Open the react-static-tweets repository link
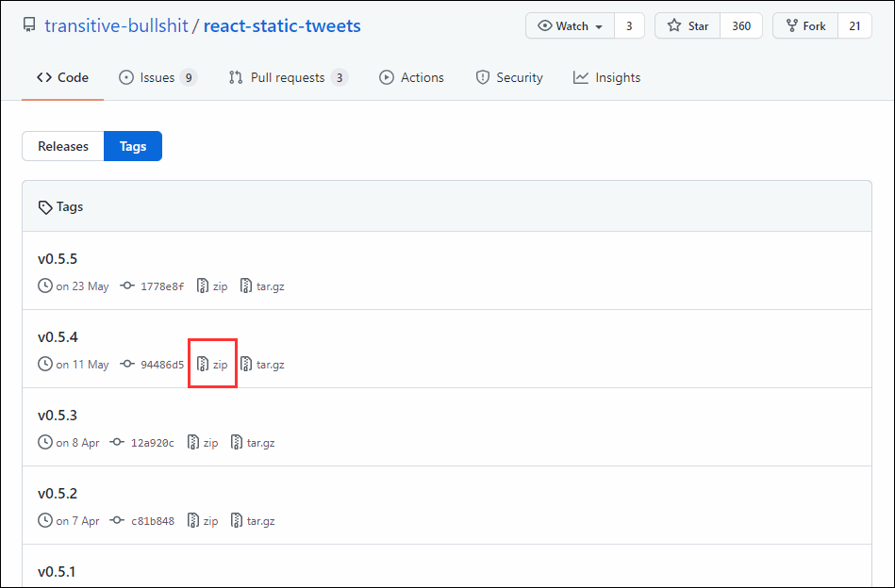Viewport: 895px width, 588px height. pos(282,26)
